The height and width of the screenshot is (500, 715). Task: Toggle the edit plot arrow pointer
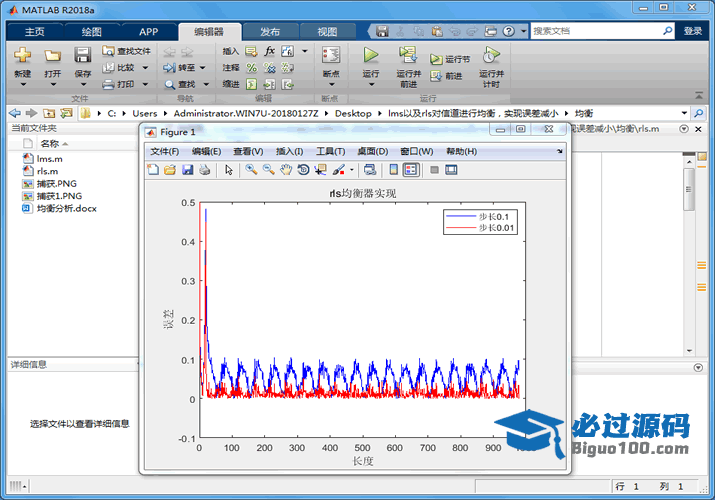click(x=229, y=170)
